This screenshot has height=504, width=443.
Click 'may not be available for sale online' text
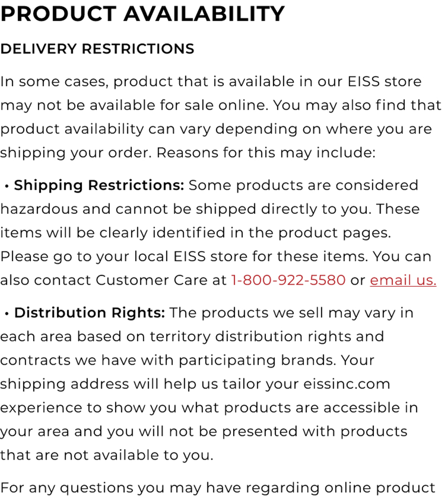[135, 105]
